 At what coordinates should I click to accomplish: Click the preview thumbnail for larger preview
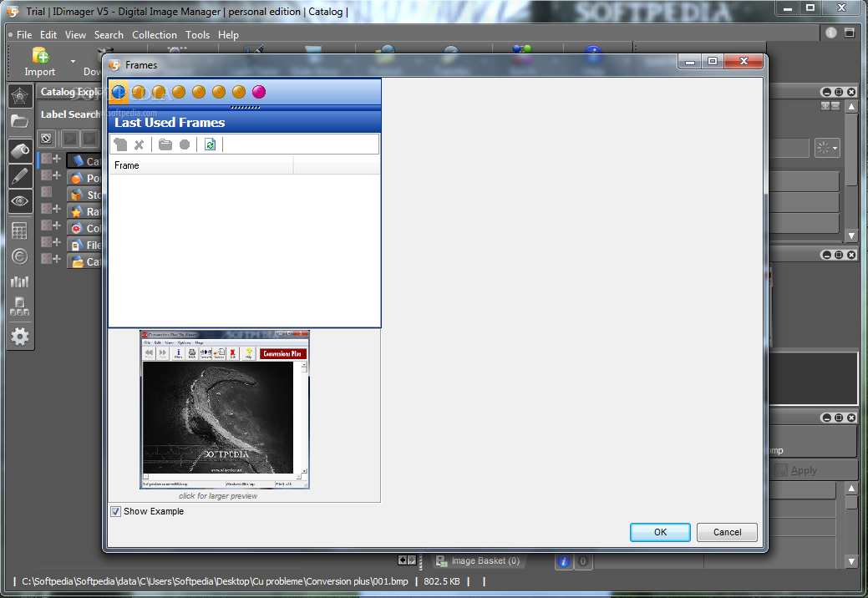click(x=224, y=410)
